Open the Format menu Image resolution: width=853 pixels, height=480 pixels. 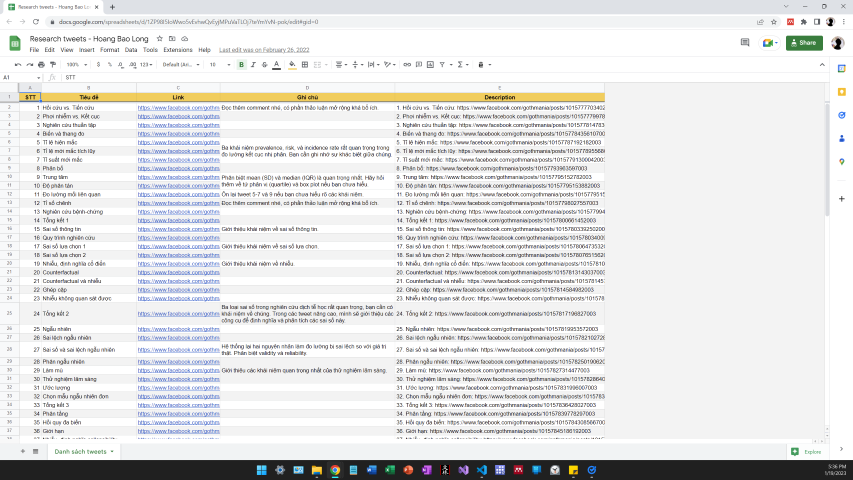109,50
